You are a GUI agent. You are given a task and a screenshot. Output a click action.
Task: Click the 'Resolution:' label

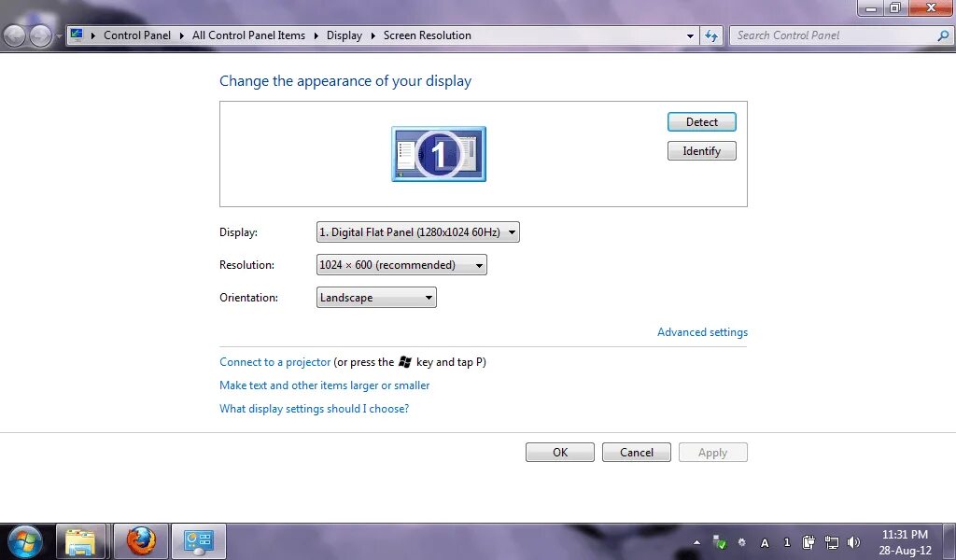coord(246,265)
